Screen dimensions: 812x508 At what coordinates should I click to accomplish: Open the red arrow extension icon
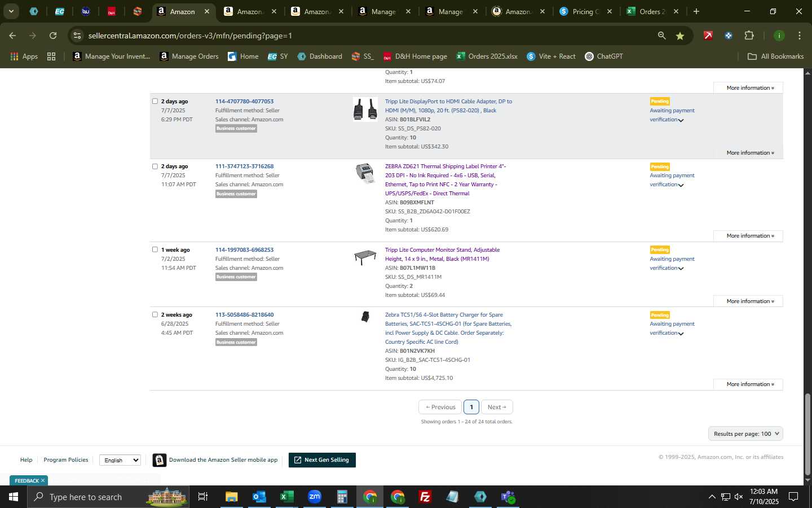point(708,36)
